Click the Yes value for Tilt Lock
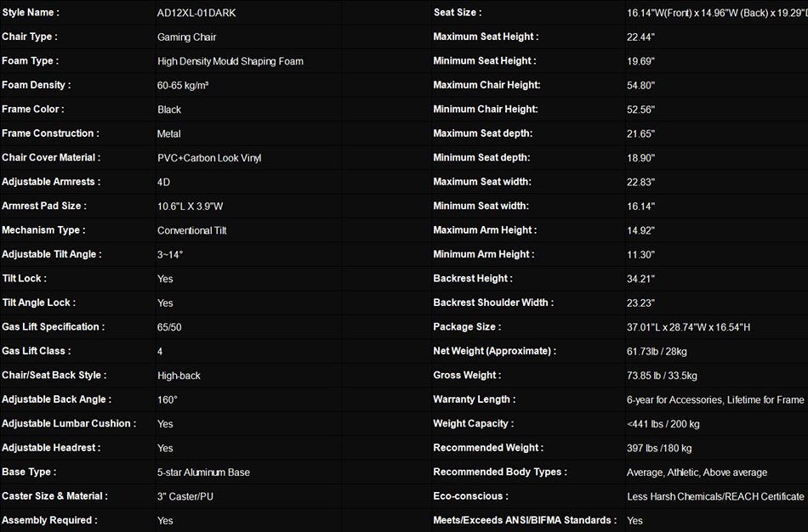Image resolution: width=808 pixels, height=532 pixels. click(x=165, y=279)
